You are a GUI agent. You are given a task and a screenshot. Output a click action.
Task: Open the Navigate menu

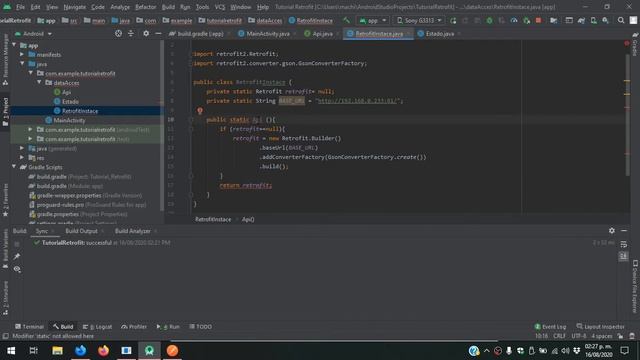pos(75,7)
